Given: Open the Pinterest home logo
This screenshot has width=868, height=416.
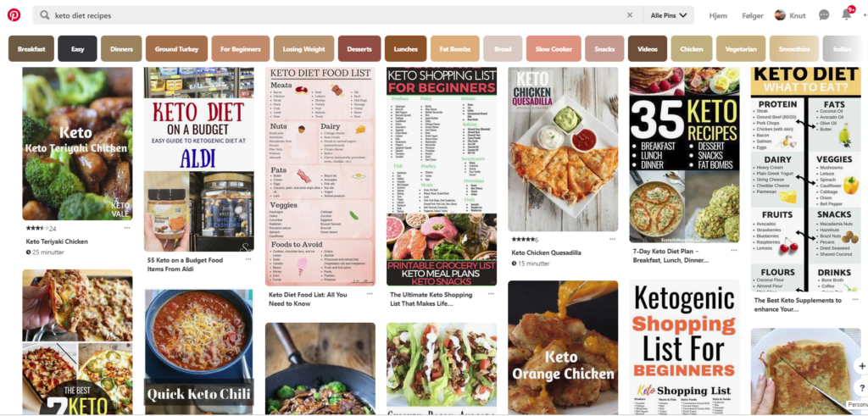Looking at the screenshot, I should tap(14, 15).
